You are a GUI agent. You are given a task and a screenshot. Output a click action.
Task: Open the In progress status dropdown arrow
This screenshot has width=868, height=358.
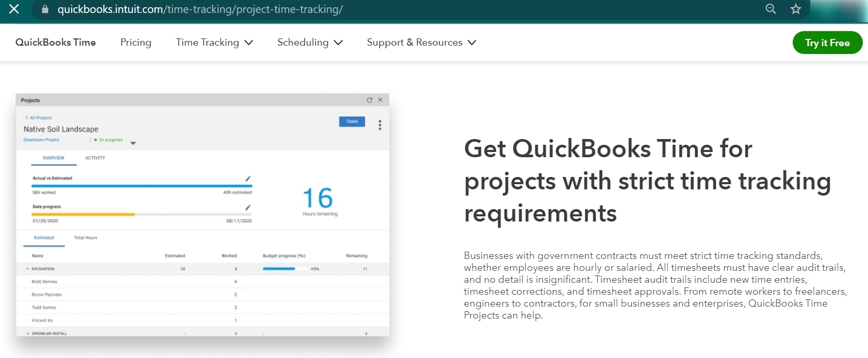[x=133, y=143]
